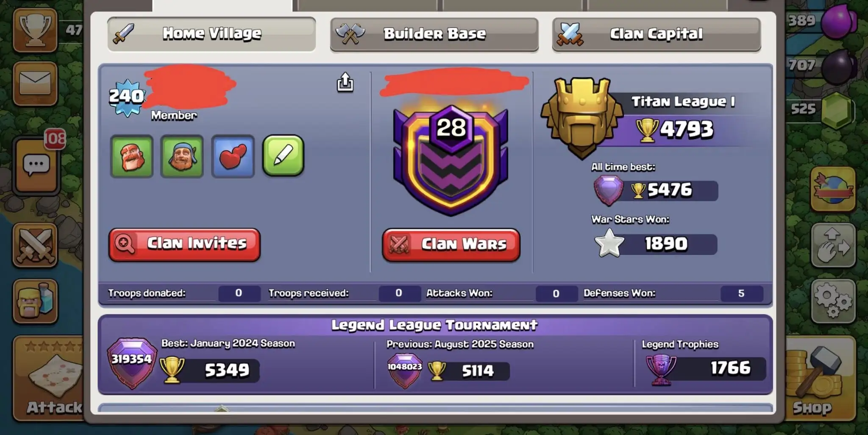Tap the share profile icon
The height and width of the screenshot is (435, 868).
pyautogui.click(x=345, y=82)
